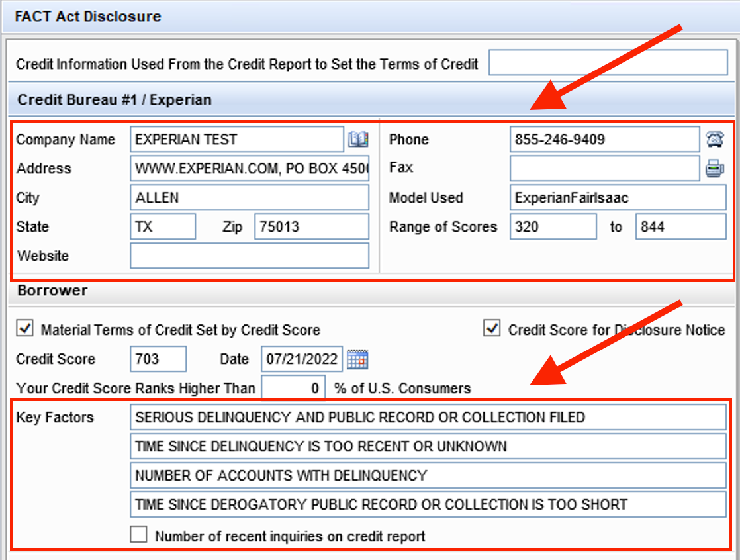
Task: Click the low Range of Scores field 320
Action: (553, 226)
